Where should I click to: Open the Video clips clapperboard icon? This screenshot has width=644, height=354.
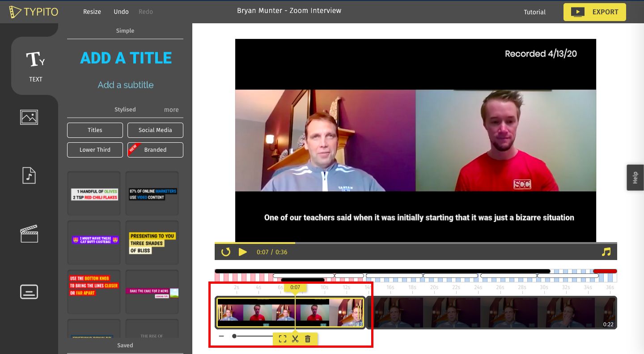(29, 234)
